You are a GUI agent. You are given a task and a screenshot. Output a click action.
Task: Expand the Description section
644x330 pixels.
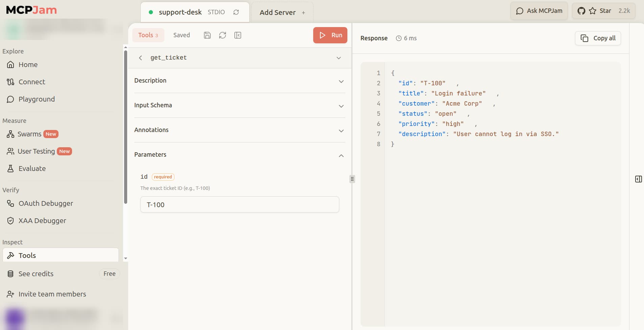[x=239, y=81]
